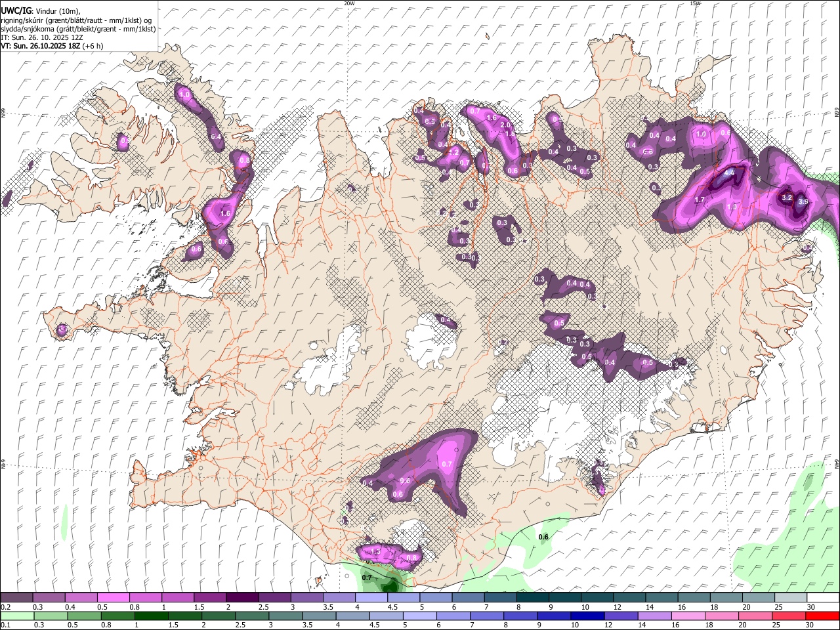The image size is (840, 630).
Task: Click the bright pink 0.5 swatch, upper scale
Action: [x=113, y=598]
